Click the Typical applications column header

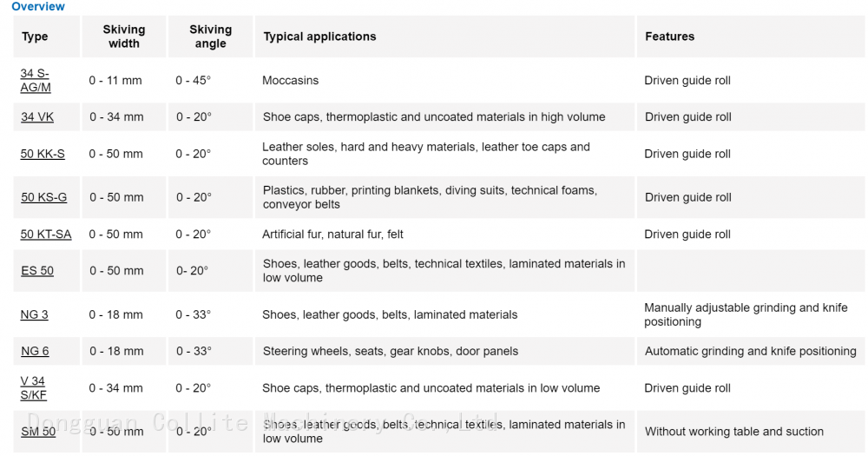click(320, 36)
